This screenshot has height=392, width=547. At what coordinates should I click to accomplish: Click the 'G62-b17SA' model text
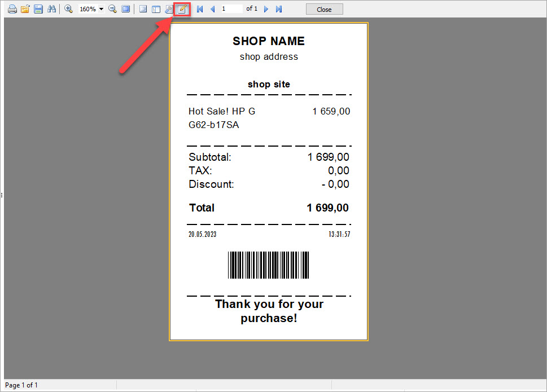tap(214, 125)
